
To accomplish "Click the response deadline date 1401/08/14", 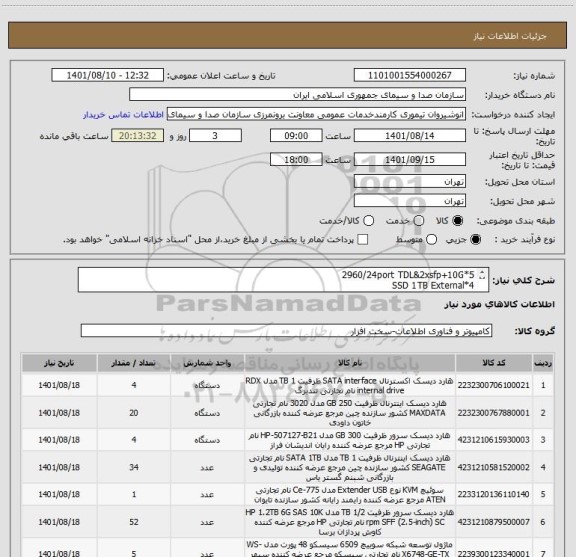I will tap(410, 136).
